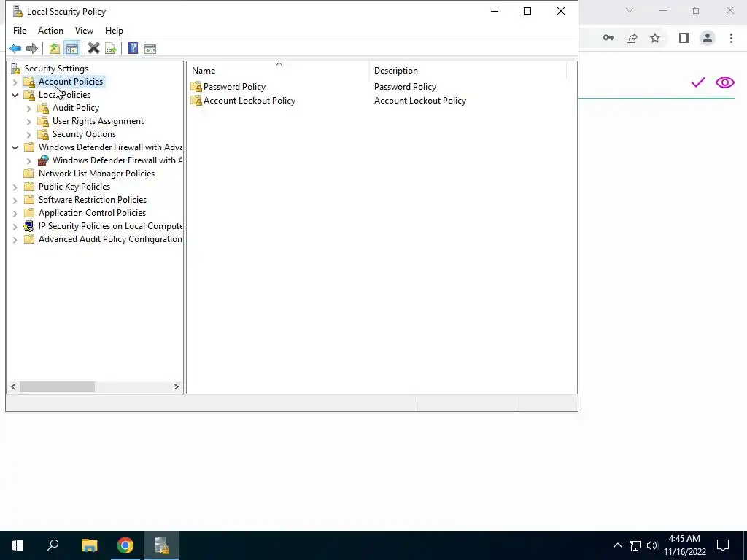Click the purple checkmark icon in Chrome page
This screenshot has width=747, height=560.
[x=698, y=82]
